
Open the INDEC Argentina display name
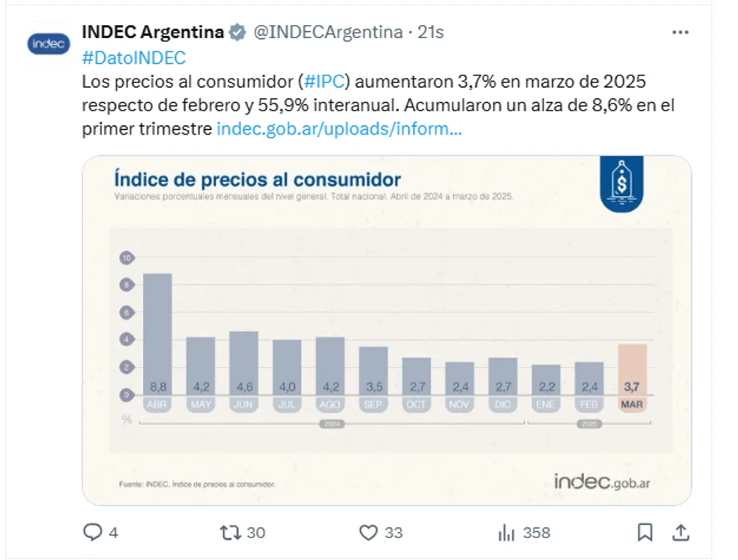pyautogui.click(x=152, y=33)
